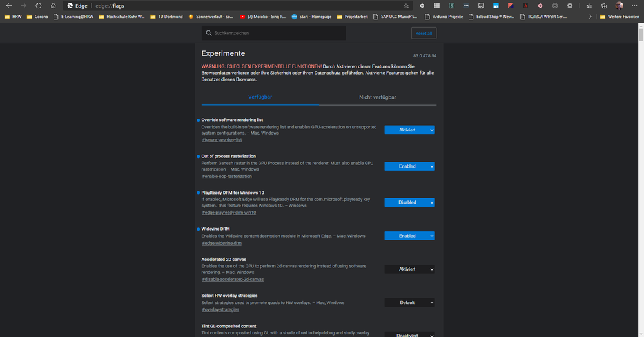Open the E-Learning@HRW bookmark
The height and width of the screenshot is (337, 644).
(x=73, y=17)
